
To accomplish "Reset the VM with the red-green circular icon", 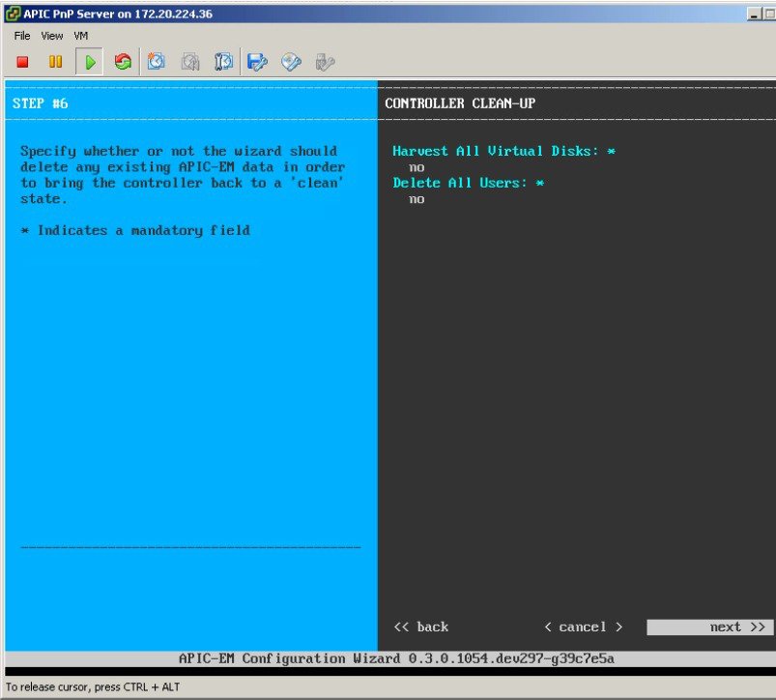I will point(123,62).
